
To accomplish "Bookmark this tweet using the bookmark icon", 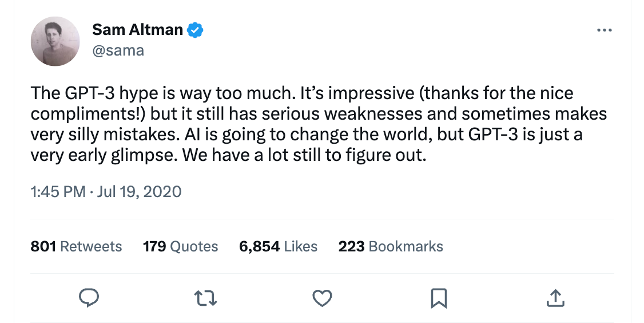I will click(x=439, y=297).
